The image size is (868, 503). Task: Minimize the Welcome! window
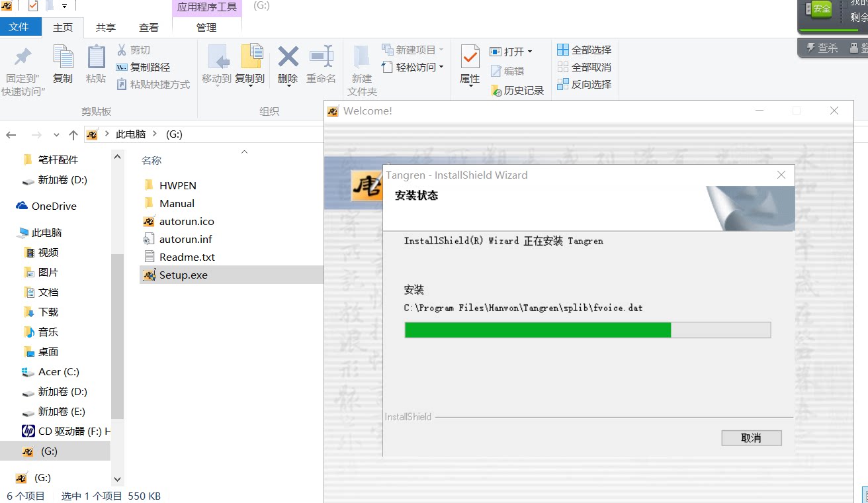(759, 111)
